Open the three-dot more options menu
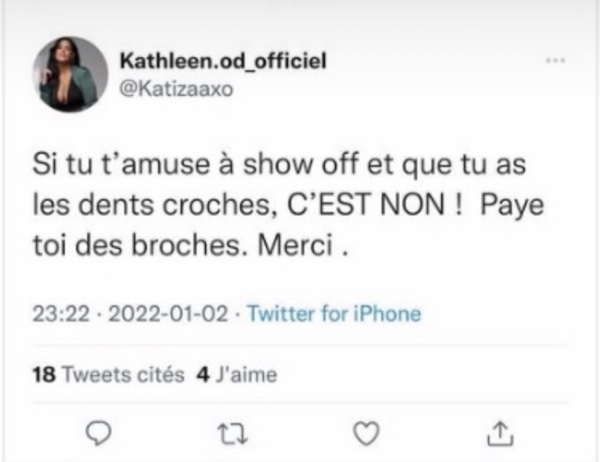The height and width of the screenshot is (462, 600). (555, 60)
